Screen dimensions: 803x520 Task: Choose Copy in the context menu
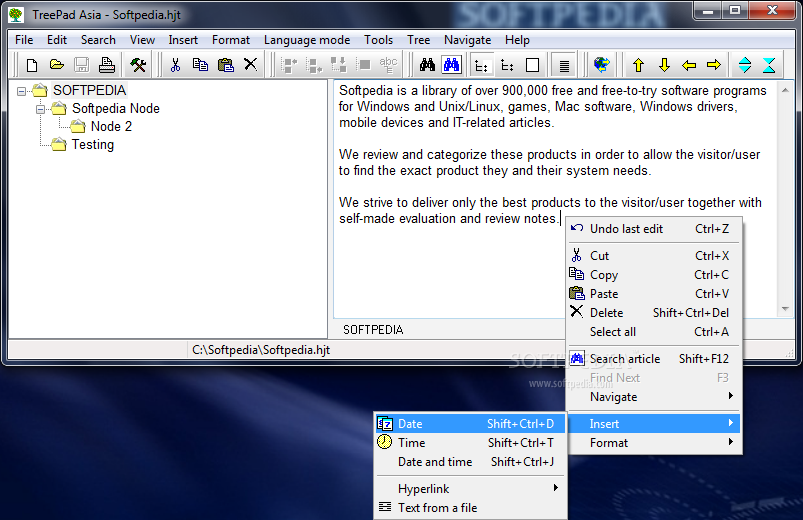pos(654,275)
